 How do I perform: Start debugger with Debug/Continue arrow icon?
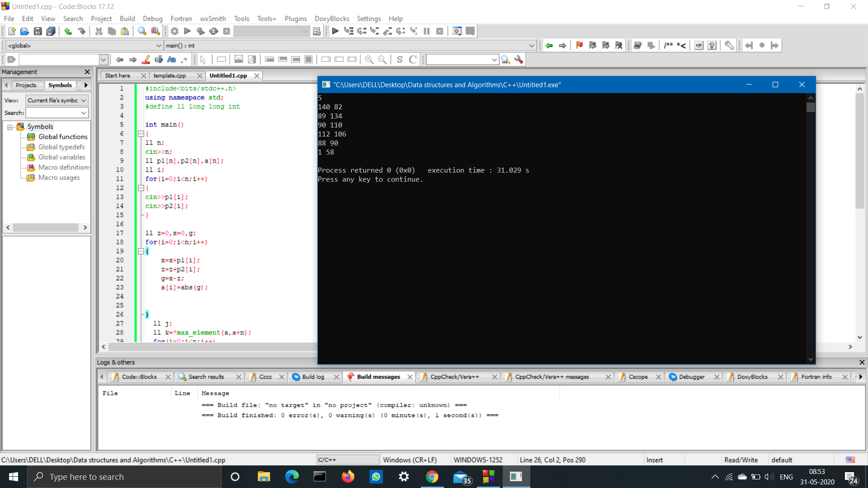pos(335,31)
